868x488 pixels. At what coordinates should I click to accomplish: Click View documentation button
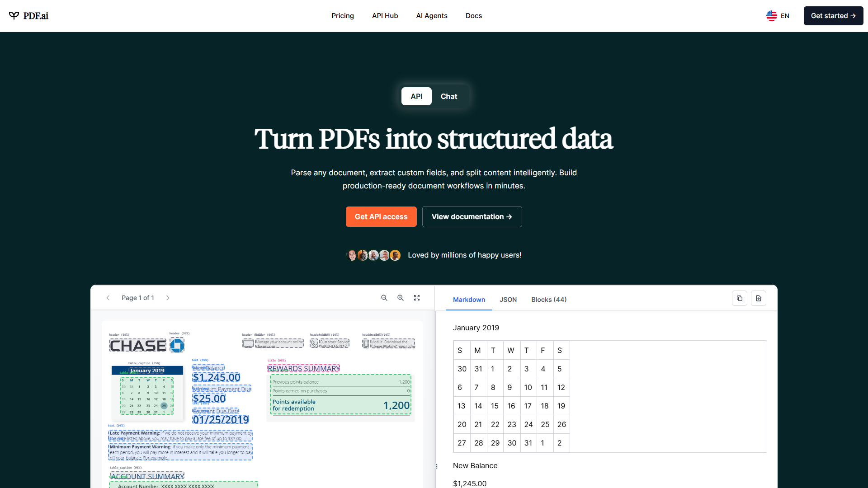[472, 217]
